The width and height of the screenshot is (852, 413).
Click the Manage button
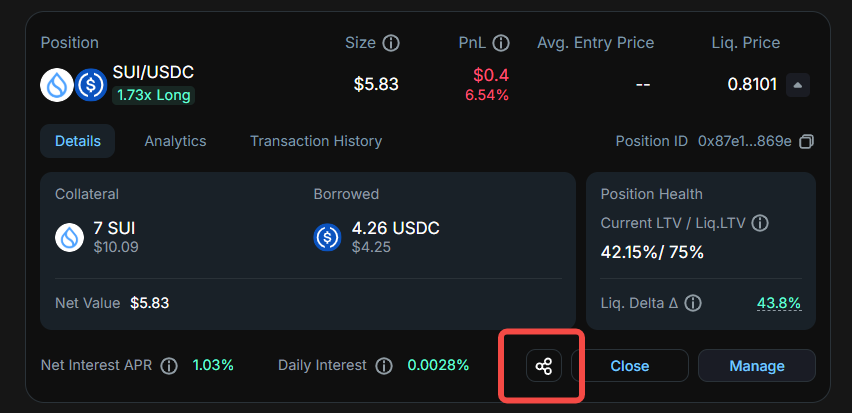757,366
